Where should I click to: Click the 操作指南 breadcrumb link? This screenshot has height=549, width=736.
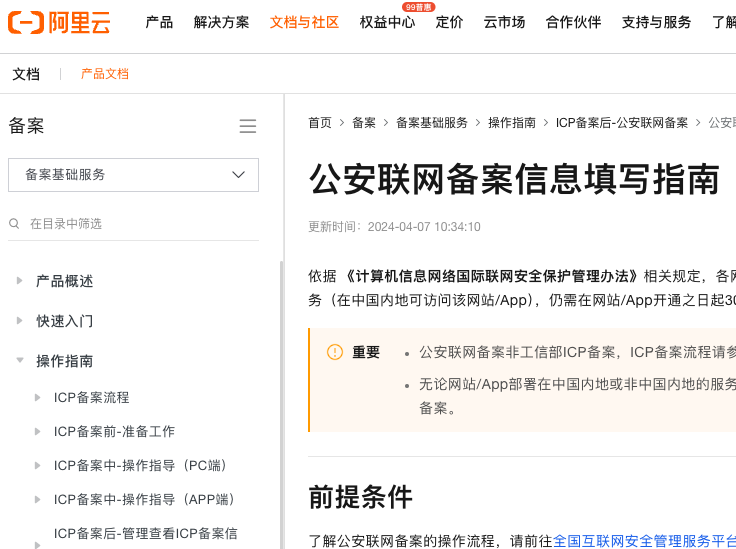512,123
